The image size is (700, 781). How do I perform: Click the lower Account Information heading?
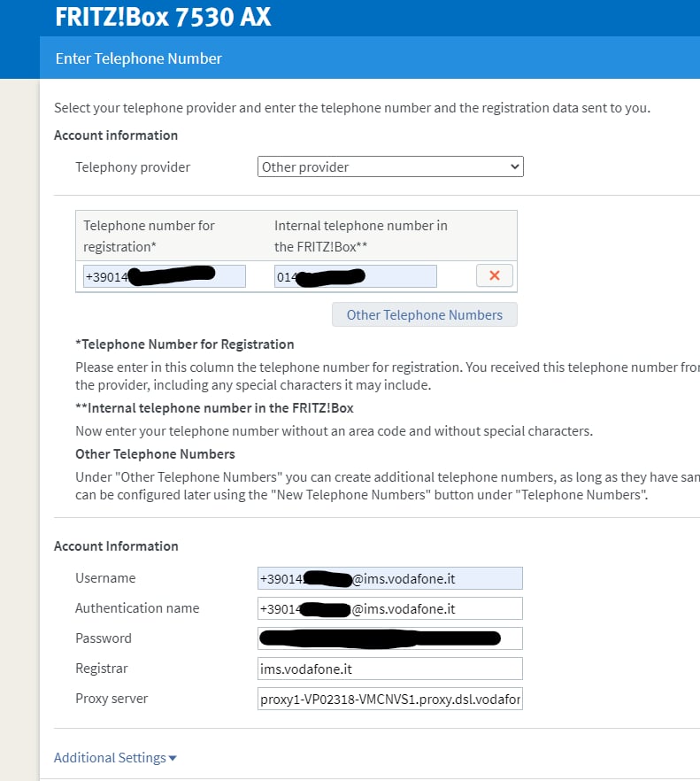point(116,545)
